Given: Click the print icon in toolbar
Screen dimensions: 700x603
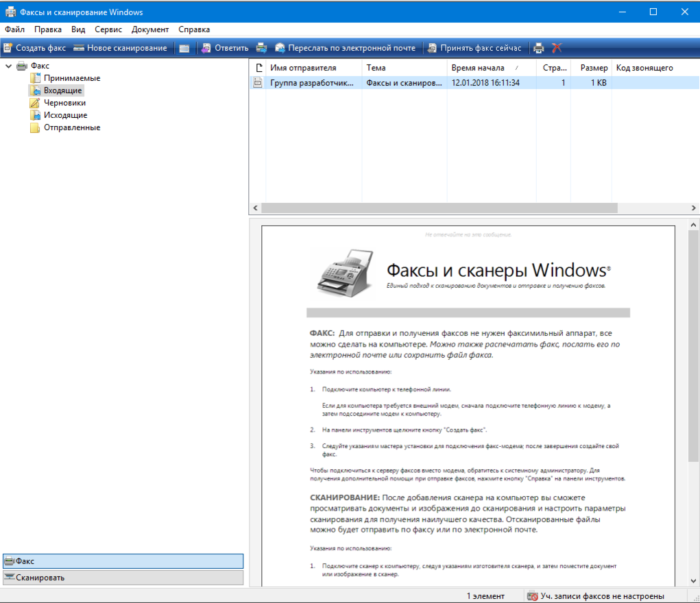Looking at the screenshot, I should (x=539, y=48).
